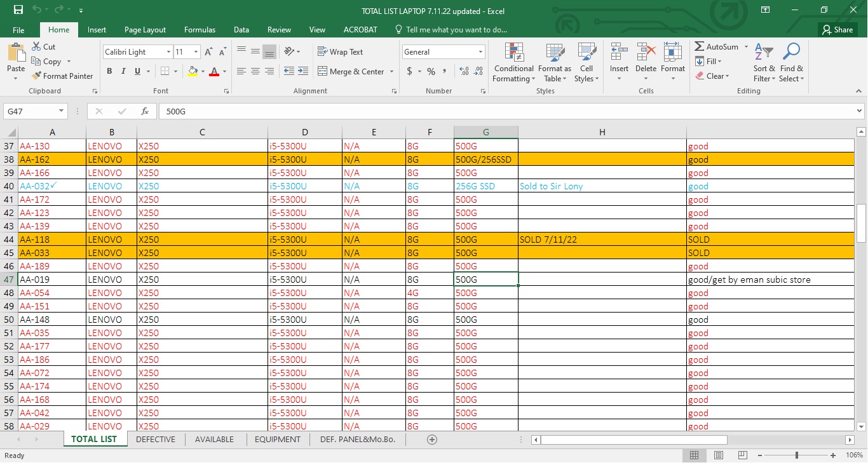
Task: Click the Insert Function fx icon
Action: pos(145,111)
